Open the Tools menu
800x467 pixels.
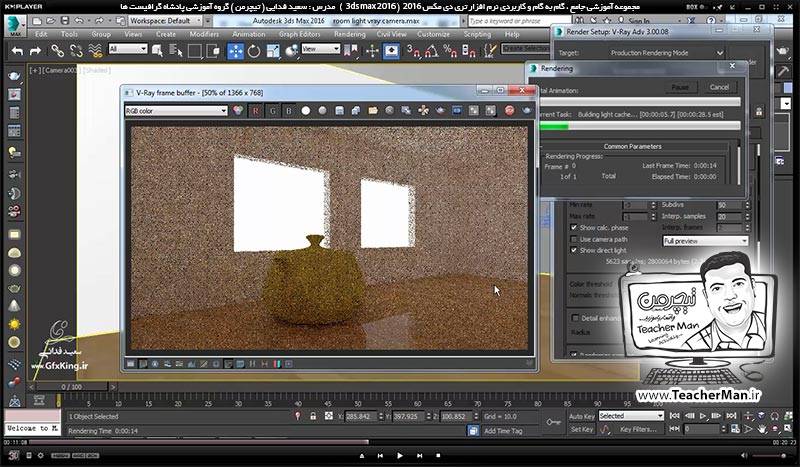tap(69, 34)
